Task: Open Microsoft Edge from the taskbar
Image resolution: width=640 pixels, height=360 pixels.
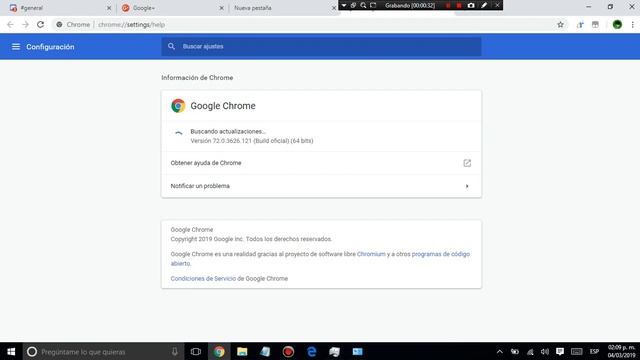Action: tap(311, 351)
